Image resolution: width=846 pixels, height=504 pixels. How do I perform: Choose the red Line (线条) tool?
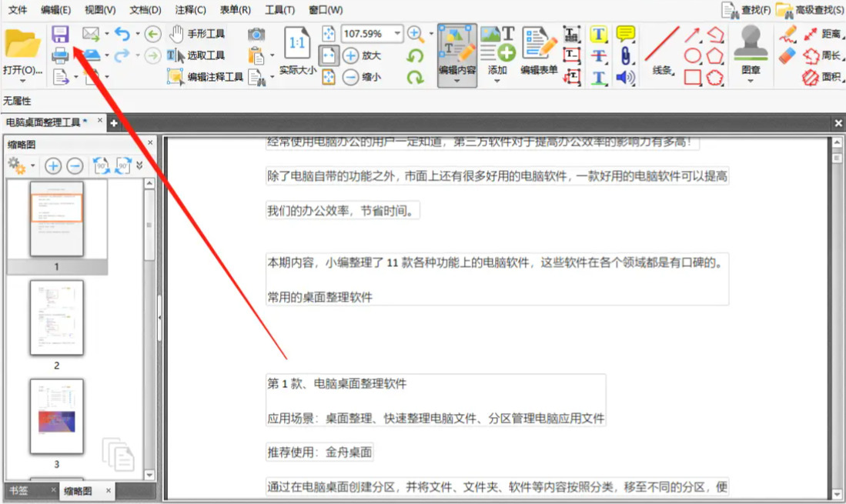(x=662, y=52)
